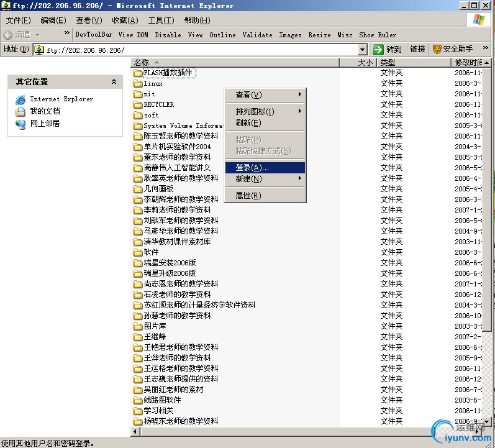Click the soft folder icon
The height and width of the screenshot is (448, 495).
[x=138, y=116]
